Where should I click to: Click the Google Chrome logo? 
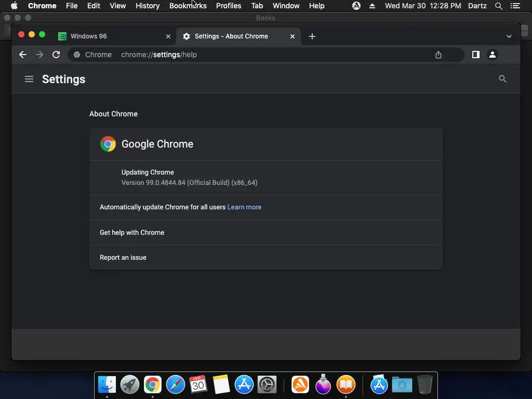click(x=108, y=144)
